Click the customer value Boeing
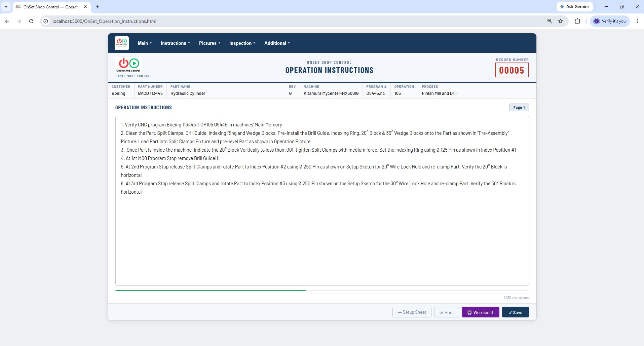This screenshot has height=346, width=644. pyautogui.click(x=118, y=93)
